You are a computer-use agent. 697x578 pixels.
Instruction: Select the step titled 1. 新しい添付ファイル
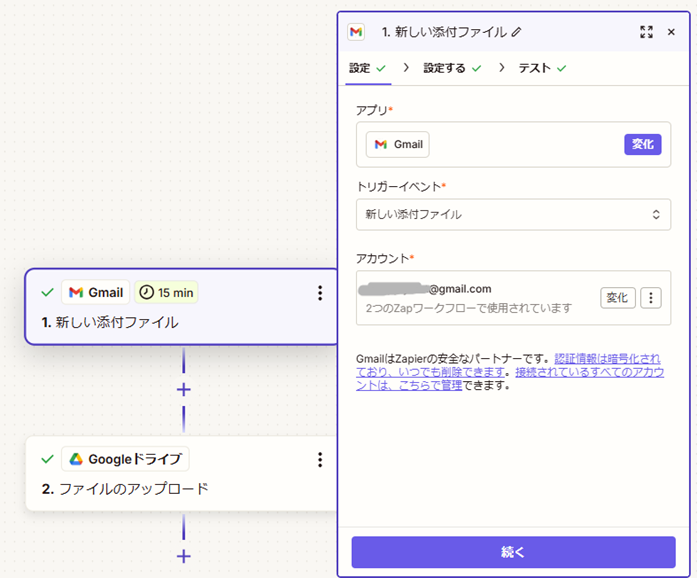click(x=181, y=307)
